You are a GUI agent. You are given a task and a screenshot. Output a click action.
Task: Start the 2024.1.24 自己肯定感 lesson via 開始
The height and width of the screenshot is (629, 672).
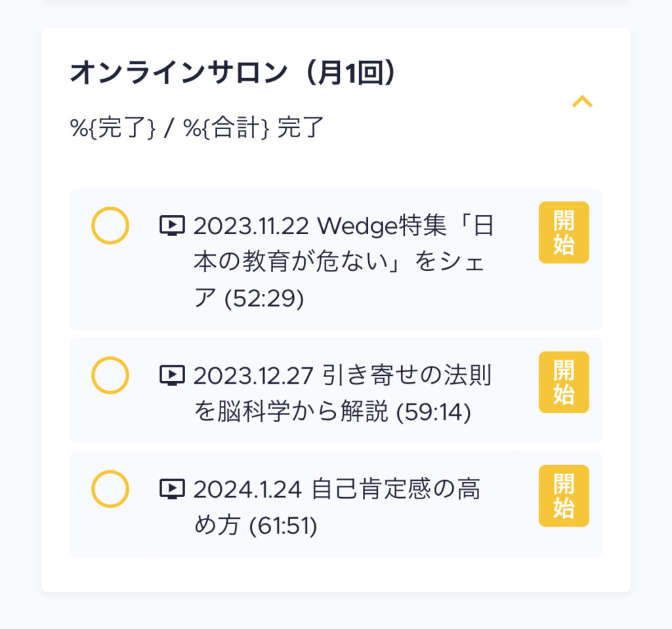click(564, 496)
